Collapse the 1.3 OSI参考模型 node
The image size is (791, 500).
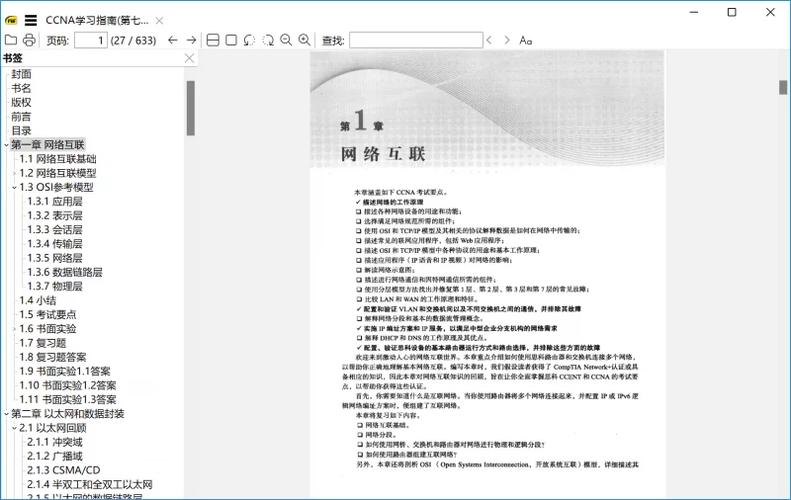tap(14, 188)
